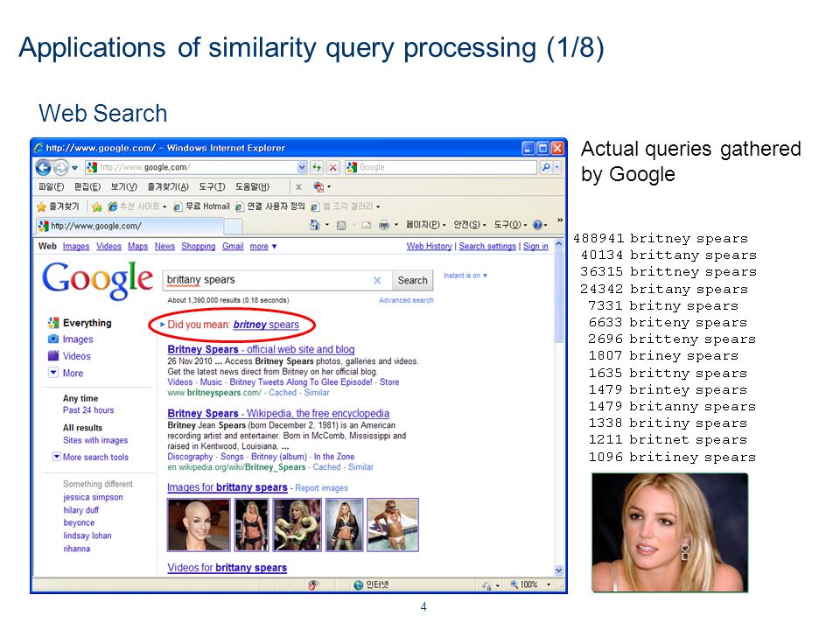This screenshot has width=840, height=630.
Task: Click the Google Search button
Action: click(412, 280)
